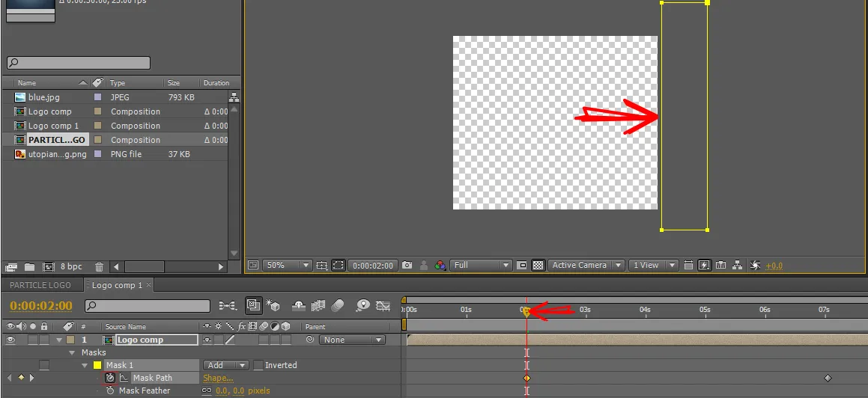
Task: Open grid and guide options icon
Action: pyautogui.click(x=321, y=266)
